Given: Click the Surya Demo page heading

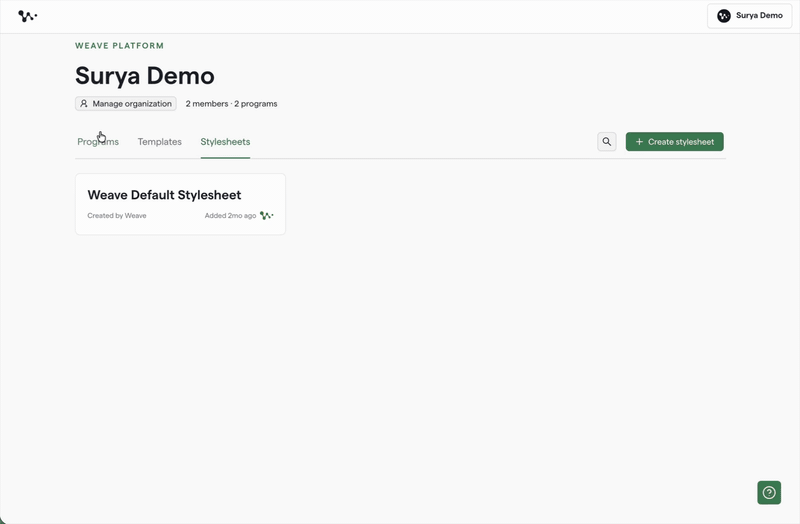Looking at the screenshot, I should click(x=145, y=76).
